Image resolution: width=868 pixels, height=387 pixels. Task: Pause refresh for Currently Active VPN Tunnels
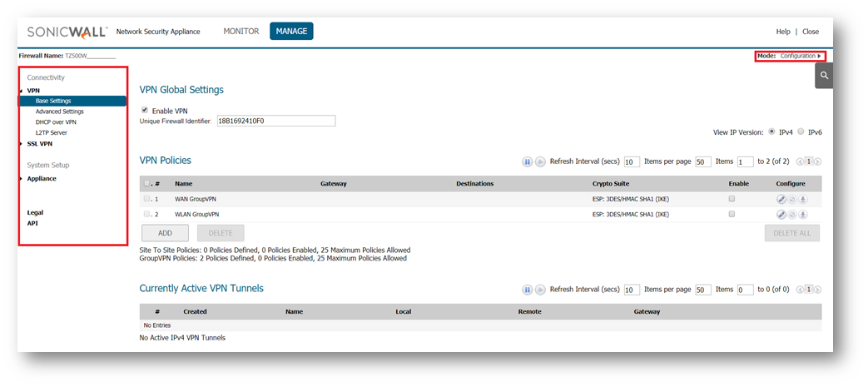point(528,290)
